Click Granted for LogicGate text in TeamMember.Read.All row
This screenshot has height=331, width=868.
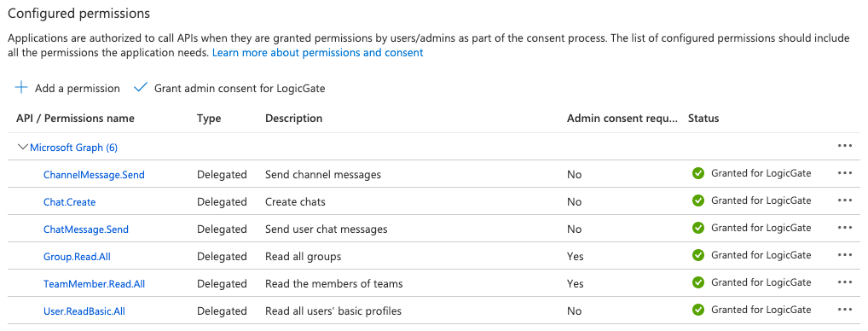[761, 282]
